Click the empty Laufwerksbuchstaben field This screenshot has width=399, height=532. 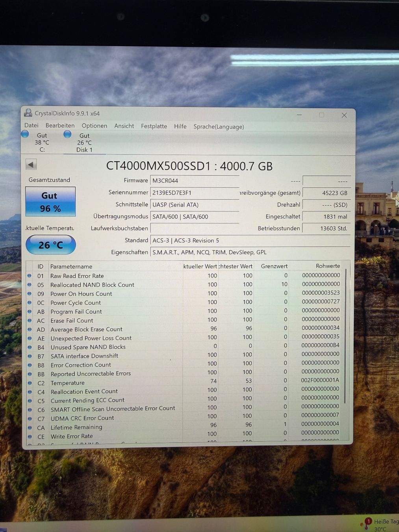click(195, 228)
